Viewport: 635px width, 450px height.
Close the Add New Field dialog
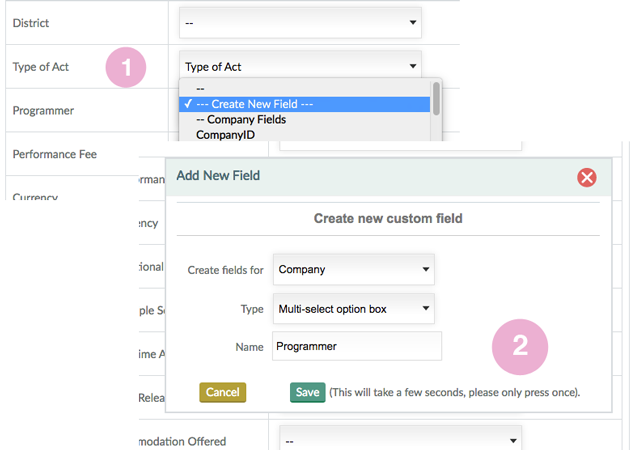(587, 177)
